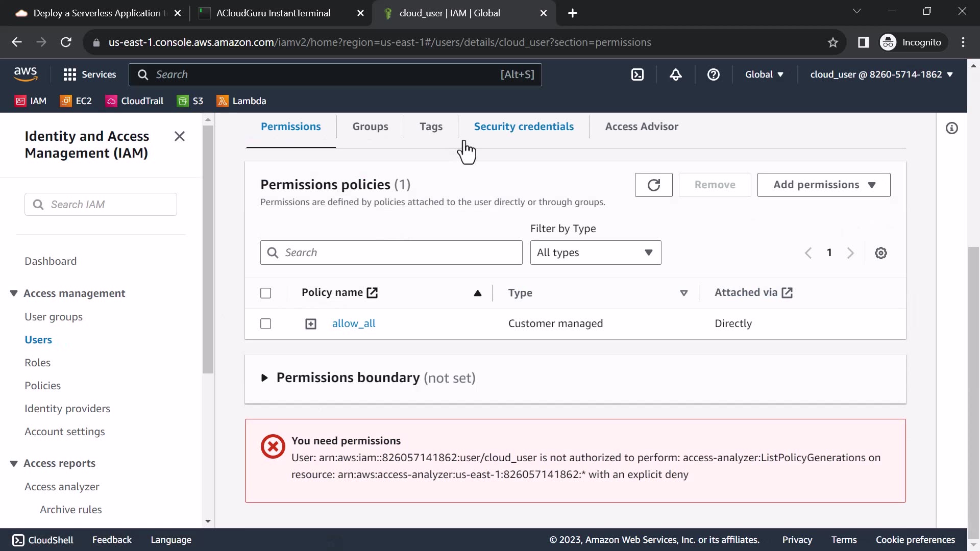Open S3 favorite shortcut
The width and height of the screenshot is (980, 551).
190,101
